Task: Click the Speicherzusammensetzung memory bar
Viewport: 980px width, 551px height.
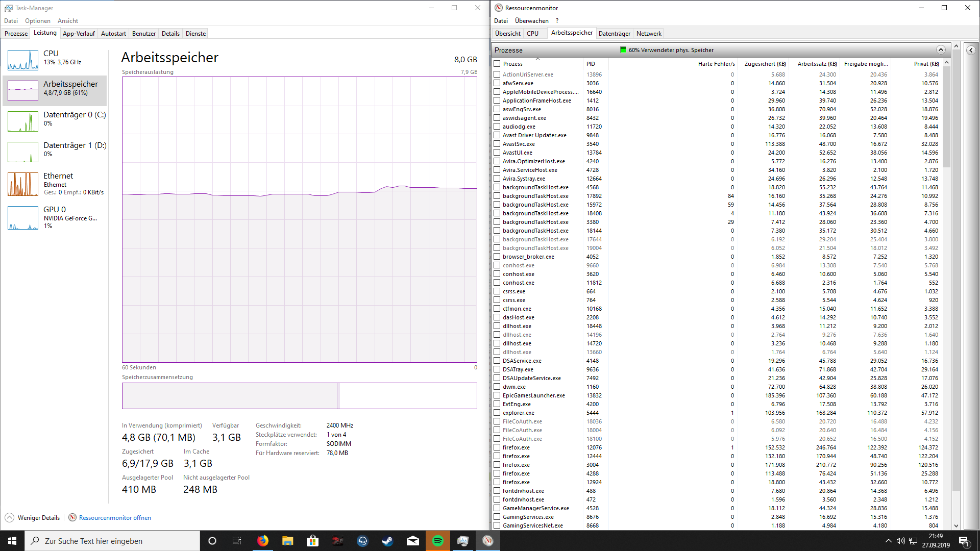Action: point(299,396)
